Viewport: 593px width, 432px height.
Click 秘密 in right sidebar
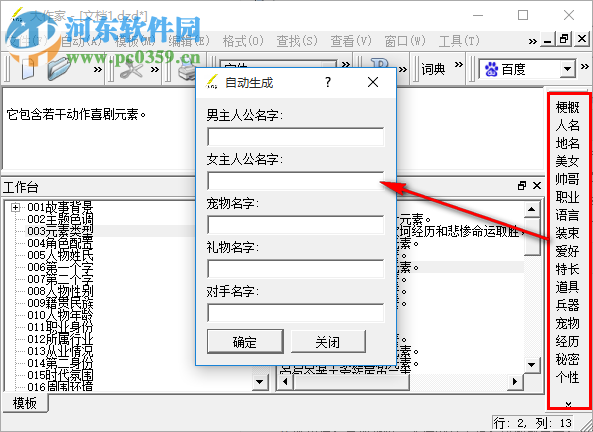tap(567, 359)
